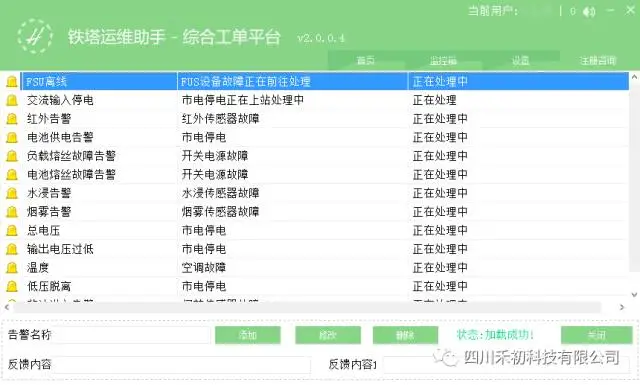
Task: Click 市电停电 in 总电压 row
Action: [204, 231]
